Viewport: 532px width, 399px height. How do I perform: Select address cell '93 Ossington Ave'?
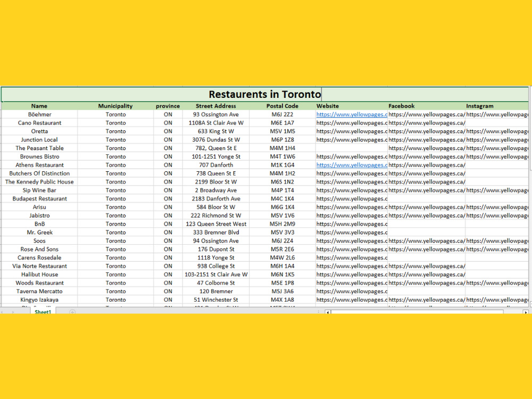[x=216, y=114]
